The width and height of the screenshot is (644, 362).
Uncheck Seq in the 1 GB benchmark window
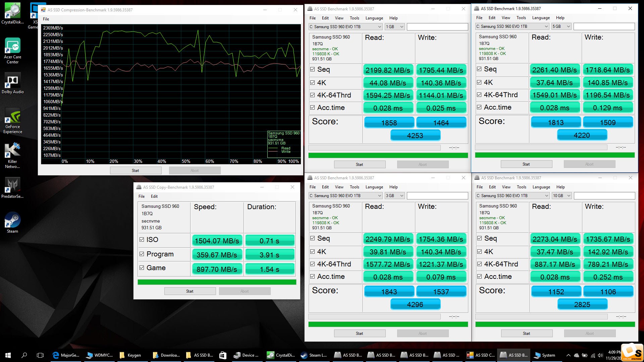[x=312, y=69]
